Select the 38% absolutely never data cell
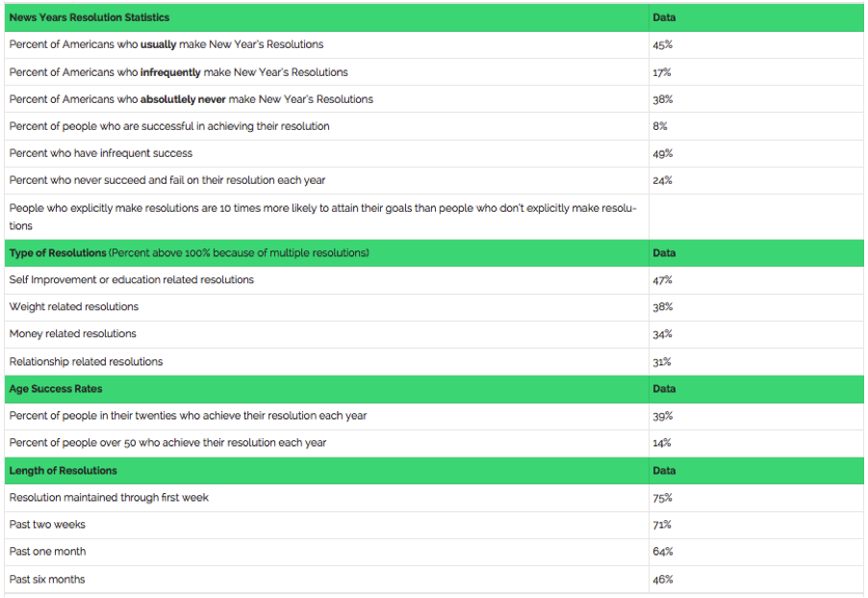The height and width of the screenshot is (598, 868). coord(663,100)
